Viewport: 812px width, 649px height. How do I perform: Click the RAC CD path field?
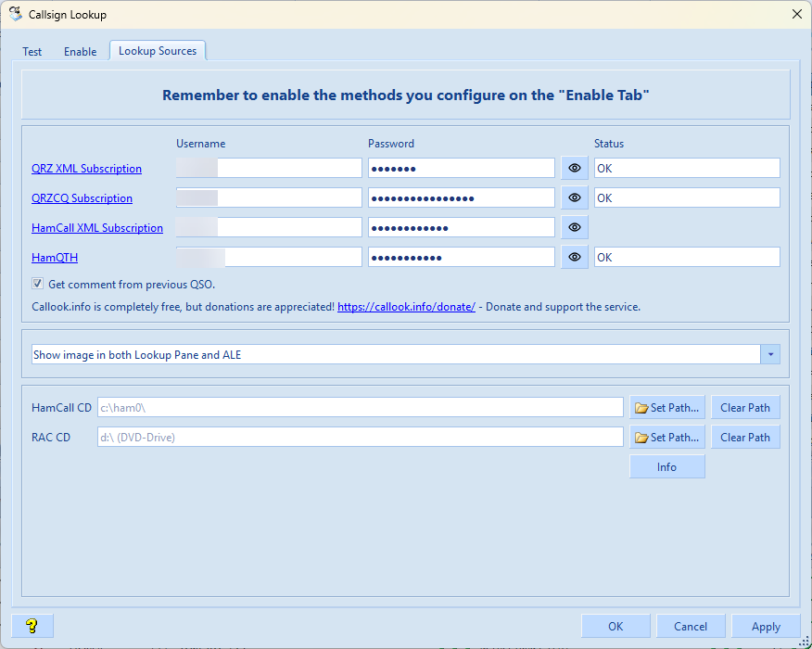(361, 438)
